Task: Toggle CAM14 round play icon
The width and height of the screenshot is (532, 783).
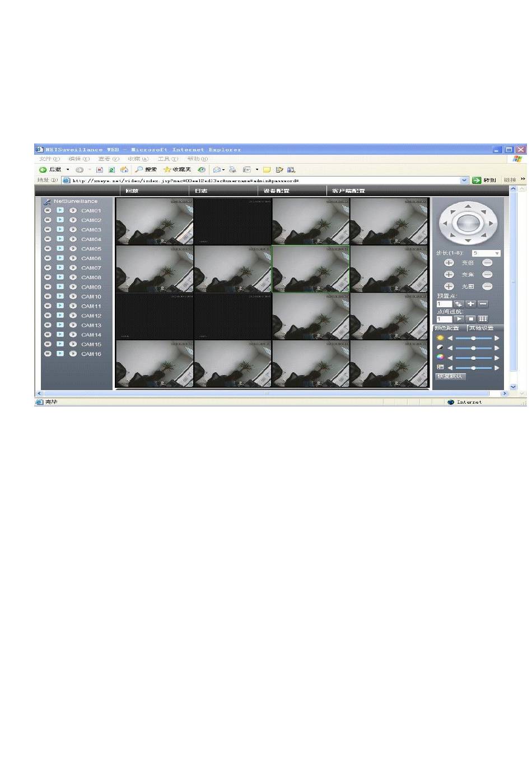Action: click(x=73, y=335)
